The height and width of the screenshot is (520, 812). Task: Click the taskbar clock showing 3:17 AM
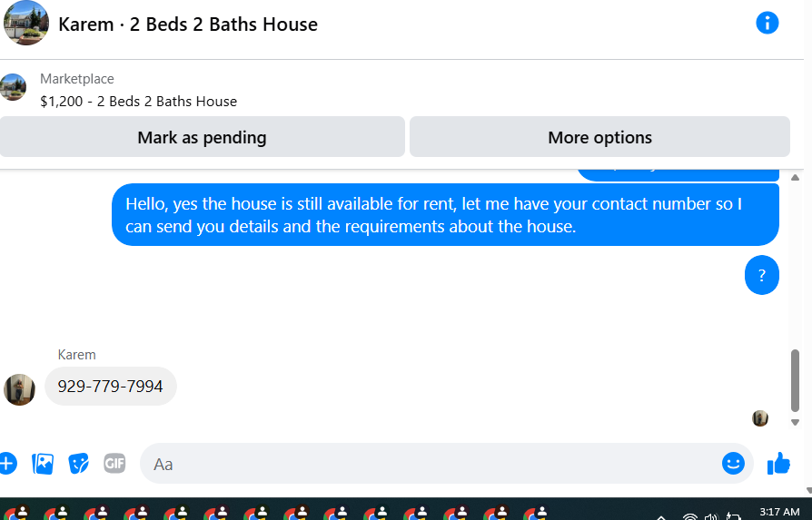coord(778,513)
